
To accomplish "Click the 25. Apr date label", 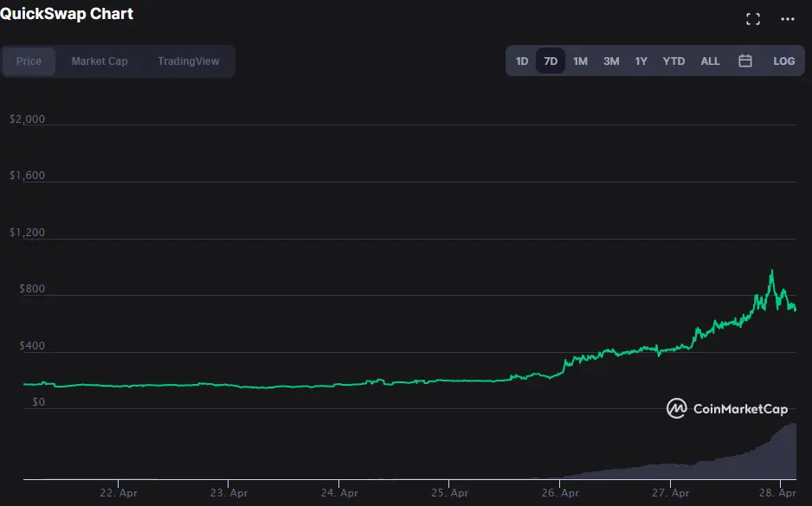I will click(449, 493).
